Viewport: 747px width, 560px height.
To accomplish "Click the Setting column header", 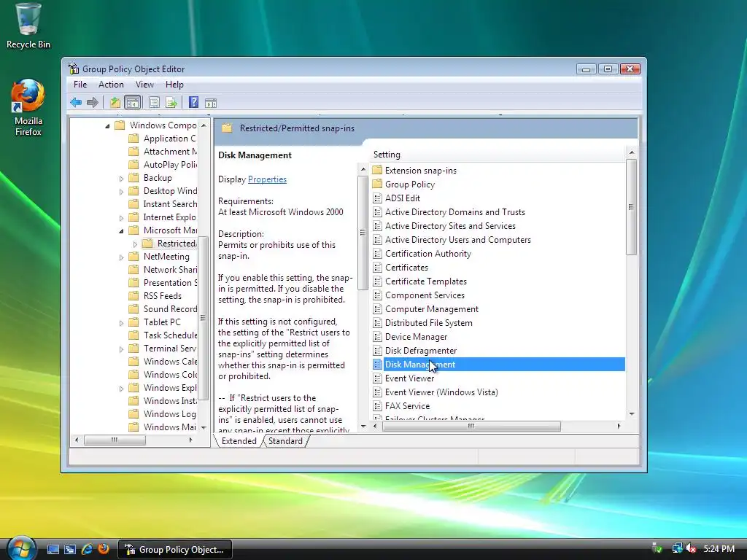I will click(498, 155).
